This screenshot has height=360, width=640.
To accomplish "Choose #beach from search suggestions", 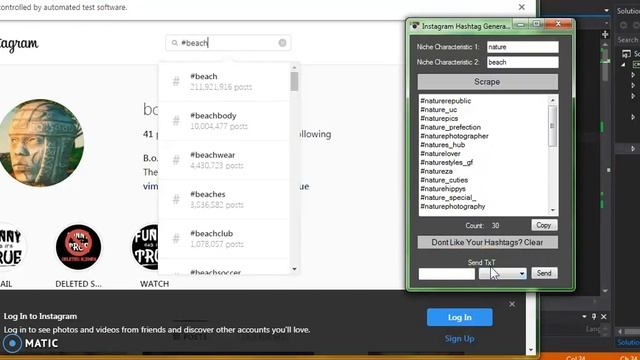I will 223,81.
